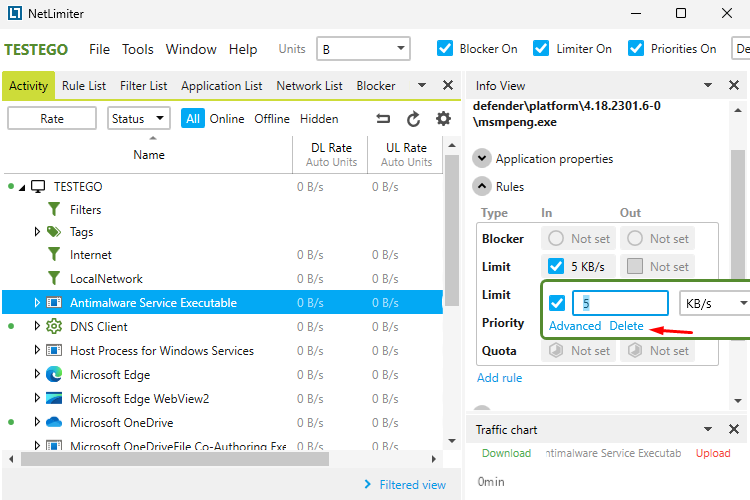Expand the DNS Client node
Viewport: 750px width, 500px height.
[x=37, y=326]
